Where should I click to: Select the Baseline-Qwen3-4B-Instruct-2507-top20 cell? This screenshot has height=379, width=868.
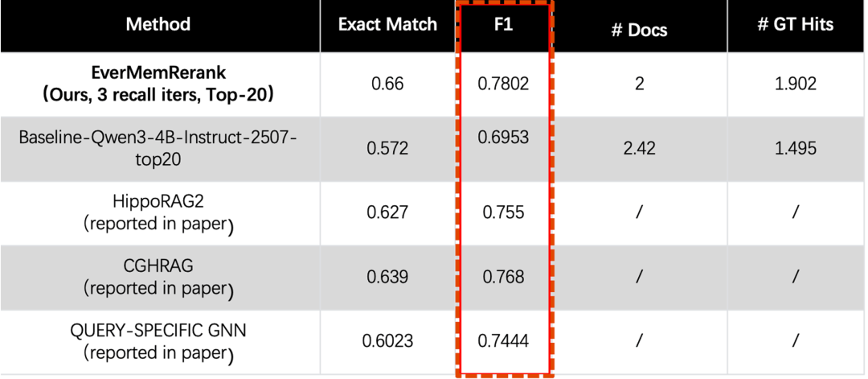pyautogui.click(x=158, y=148)
